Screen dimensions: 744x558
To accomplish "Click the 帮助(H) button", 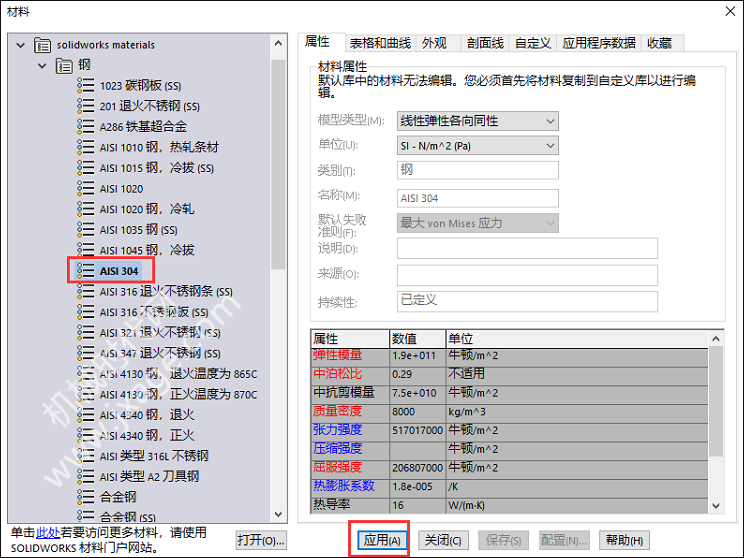I will tap(624, 540).
